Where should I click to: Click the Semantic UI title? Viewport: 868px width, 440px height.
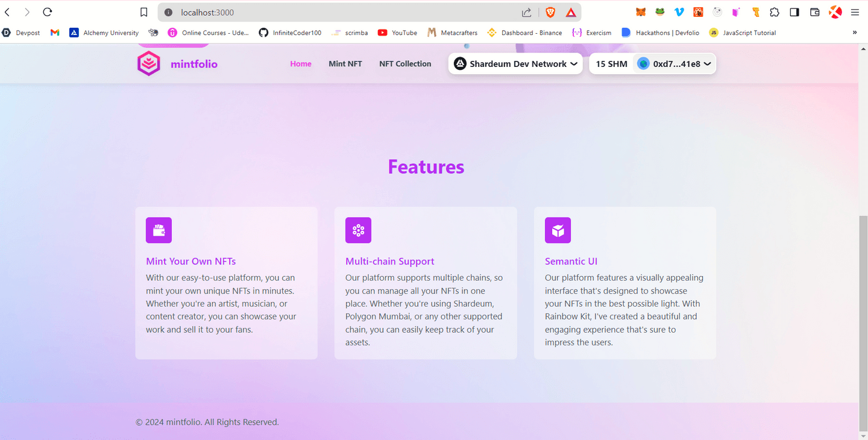tap(571, 261)
